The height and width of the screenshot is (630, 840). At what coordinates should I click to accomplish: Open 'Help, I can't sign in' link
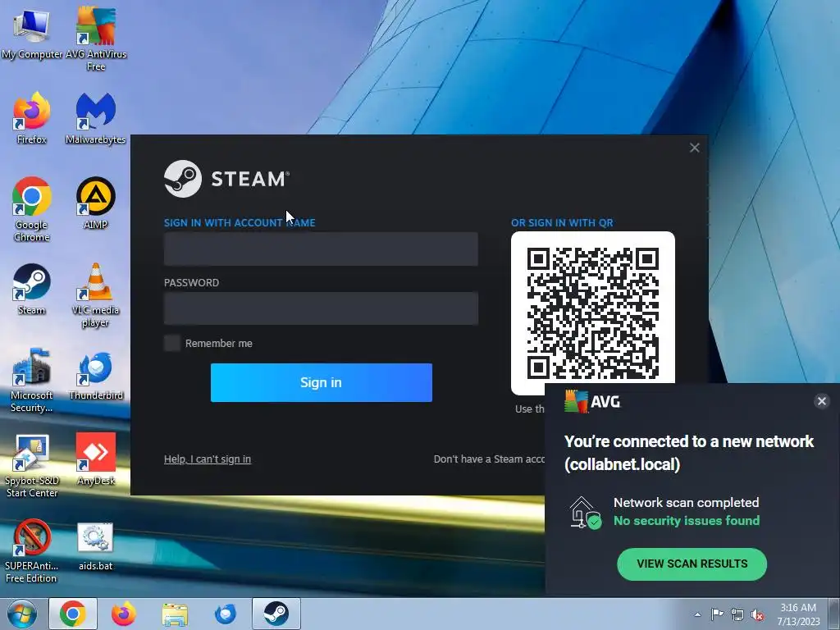point(208,459)
